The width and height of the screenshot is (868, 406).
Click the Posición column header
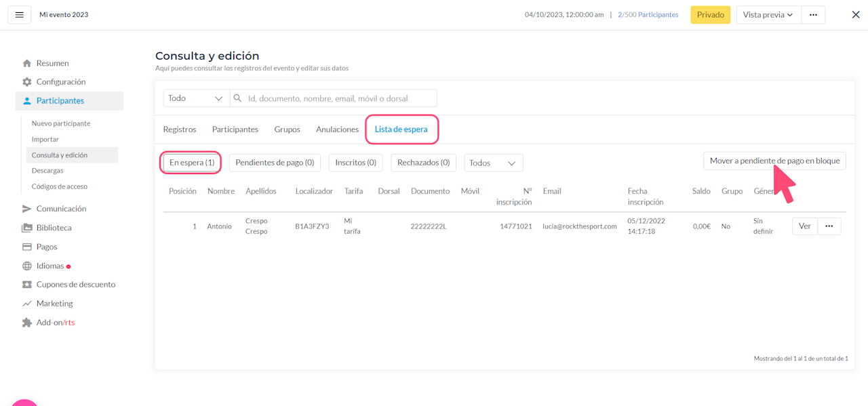[182, 191]
